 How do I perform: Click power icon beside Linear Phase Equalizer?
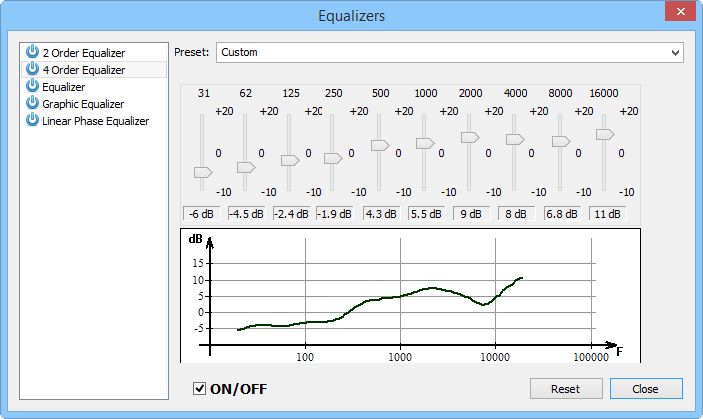click(x=32, y=121)
